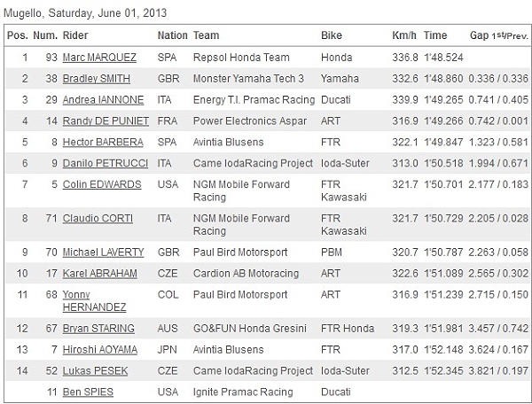Follow the Randy DE PUNIET link
Image resolution: width=532 pixels, height=404 pixels.
(106, 121)
